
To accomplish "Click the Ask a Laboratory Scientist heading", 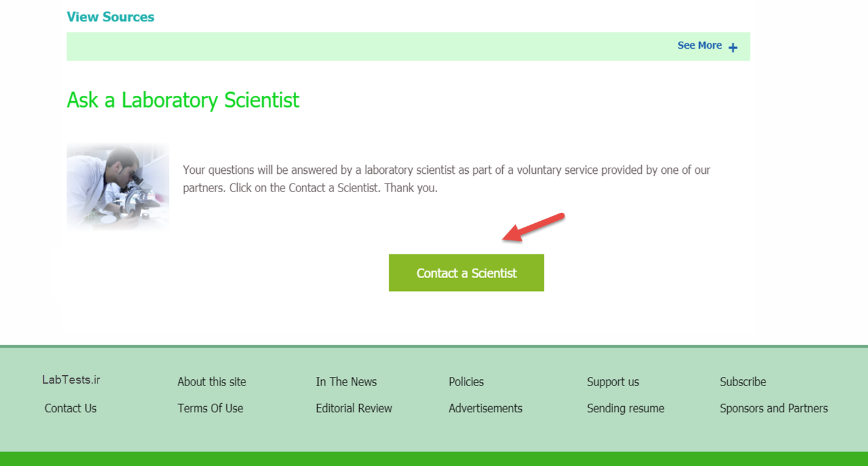I will pyautogui.click(x=183, y=100).
